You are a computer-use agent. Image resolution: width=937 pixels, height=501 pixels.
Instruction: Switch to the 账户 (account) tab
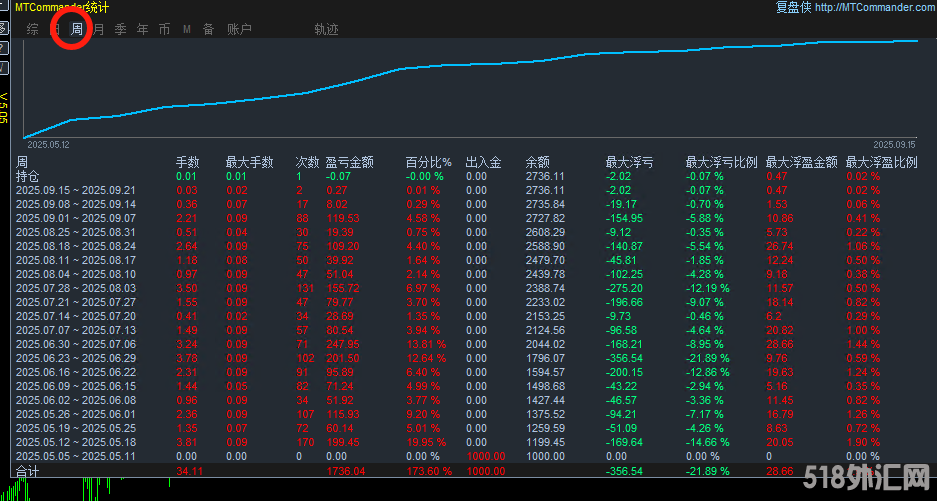(x=239, y=29)
